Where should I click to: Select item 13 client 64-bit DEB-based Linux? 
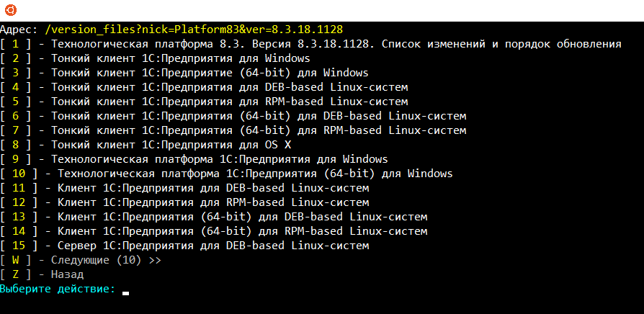click(213, 217)
